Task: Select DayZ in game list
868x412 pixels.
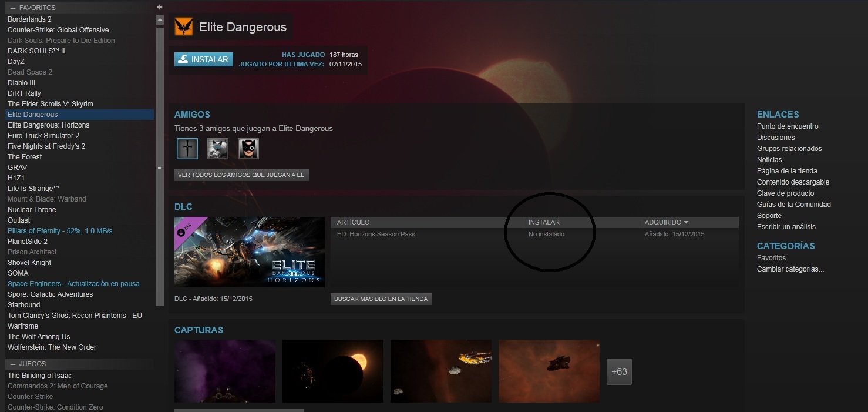Action: (16, 62)
